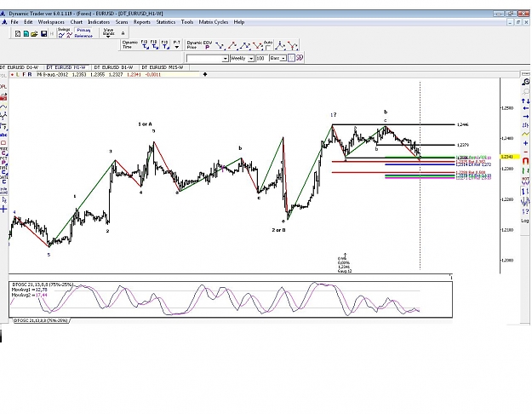Click the Dynamic EOV Price P icon
This screenshot has height=414, width=532.
tap(207, 47)
